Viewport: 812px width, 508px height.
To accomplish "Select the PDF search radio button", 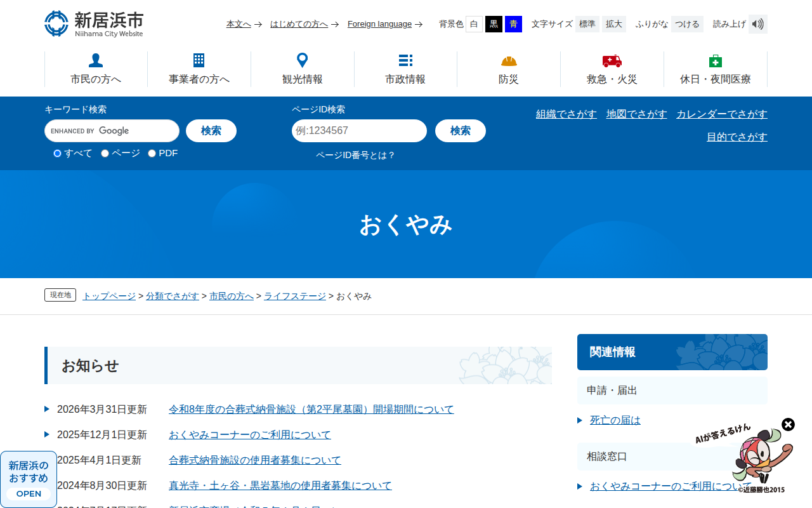I will [x=152, y=153].
